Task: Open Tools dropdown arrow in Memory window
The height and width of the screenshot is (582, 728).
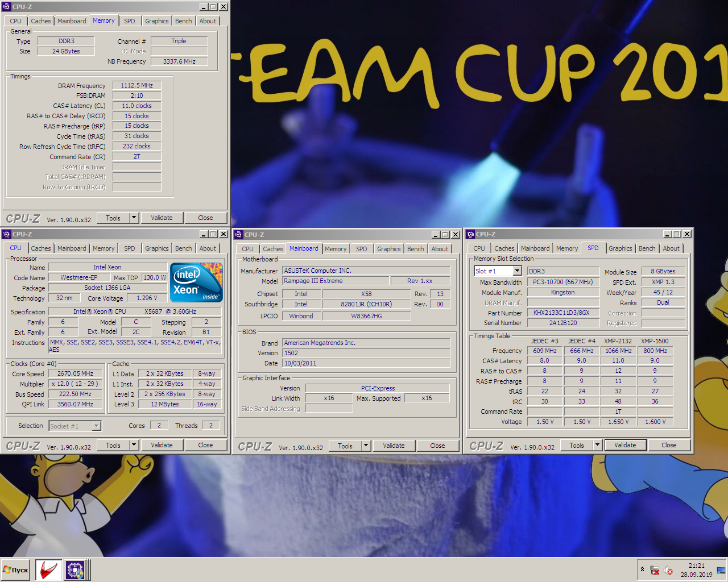Action: (x=134, y=218)
